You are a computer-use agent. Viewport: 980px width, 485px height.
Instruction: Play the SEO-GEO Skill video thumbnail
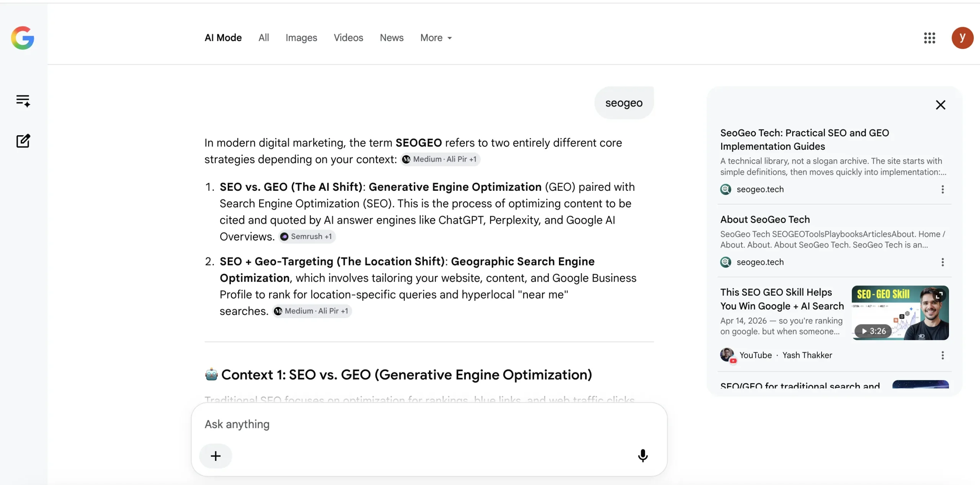tap(900, 313)
